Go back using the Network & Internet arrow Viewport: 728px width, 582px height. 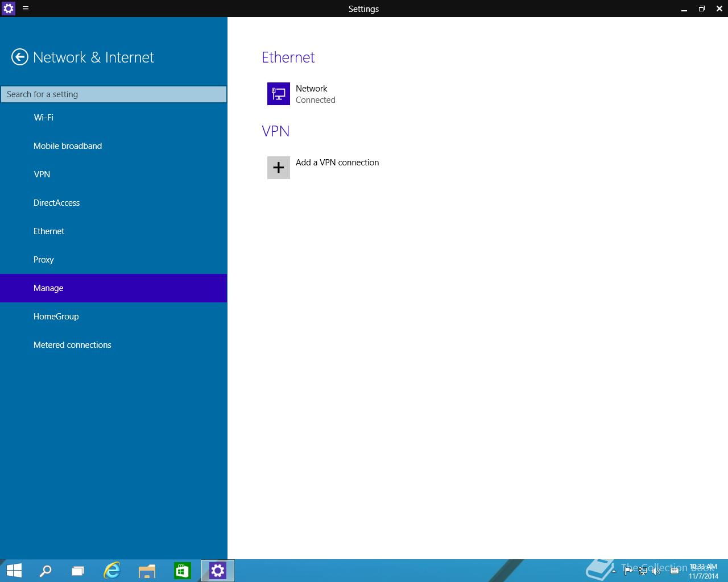pyautogui.click(x=20, y=57)
